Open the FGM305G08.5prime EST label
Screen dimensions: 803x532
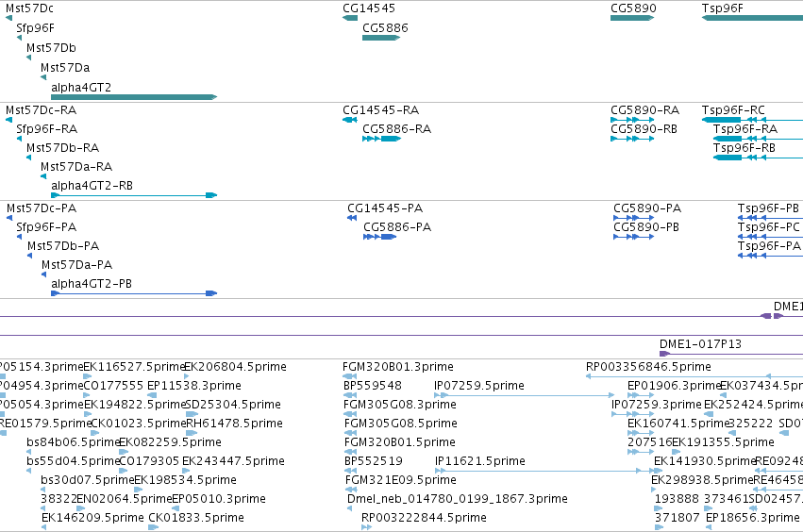(401, 424)
